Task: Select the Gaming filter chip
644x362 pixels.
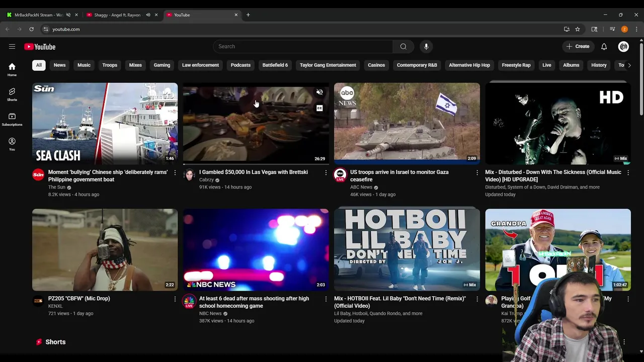Action: [162, 65]
